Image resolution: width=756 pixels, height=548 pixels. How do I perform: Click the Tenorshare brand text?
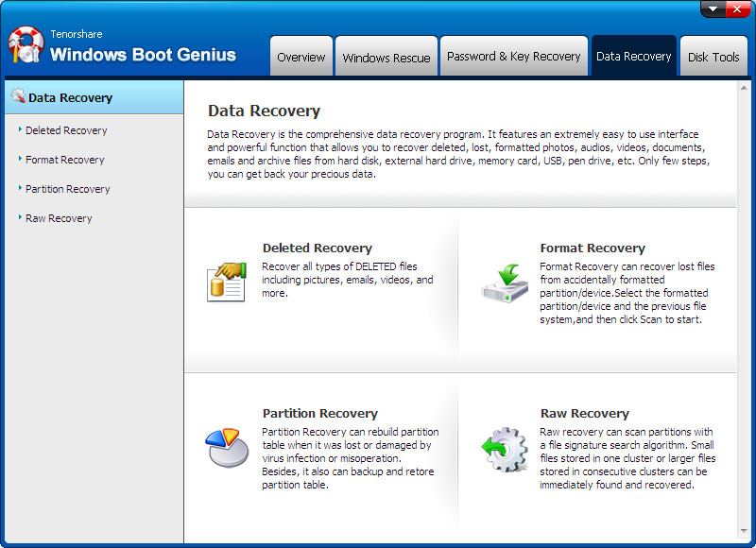click(77, 34)
